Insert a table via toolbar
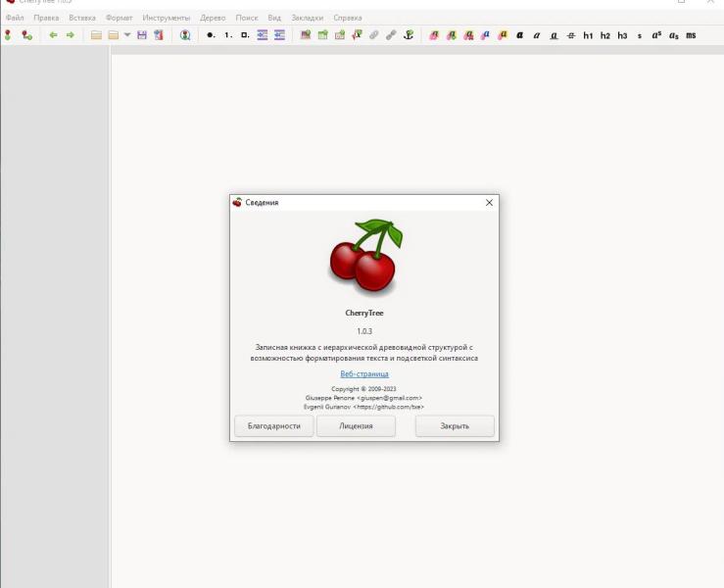The width and height of the screenshot is (724, 588). pos(322,35)
